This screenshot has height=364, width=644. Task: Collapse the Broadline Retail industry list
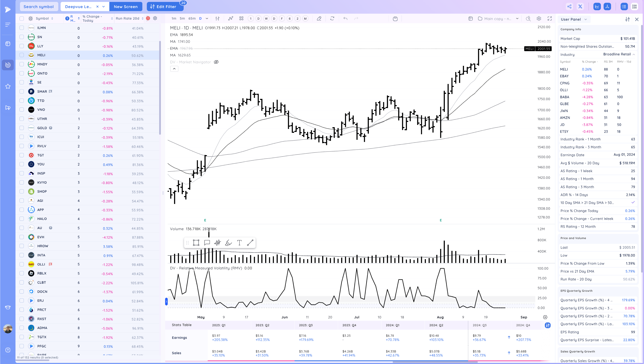point(634,54)
